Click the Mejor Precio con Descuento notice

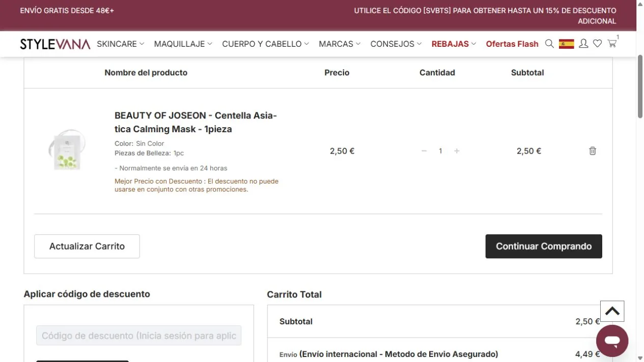pos(197,185)
